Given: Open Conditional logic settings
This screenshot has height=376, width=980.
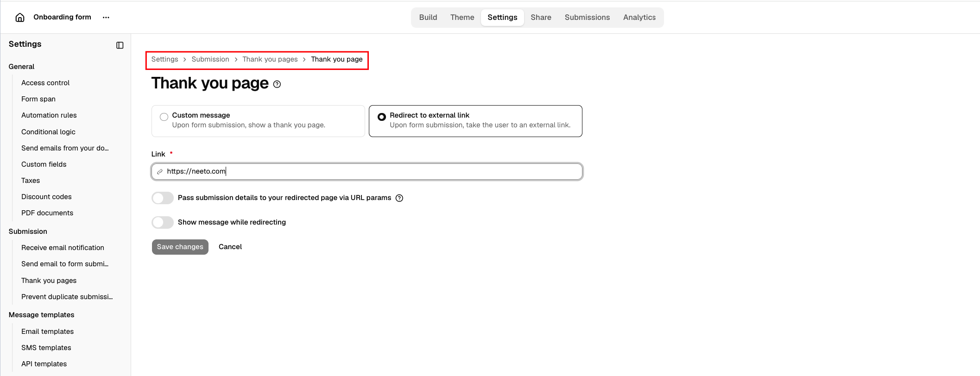Looking at the screenshot, I should point(48,132).
